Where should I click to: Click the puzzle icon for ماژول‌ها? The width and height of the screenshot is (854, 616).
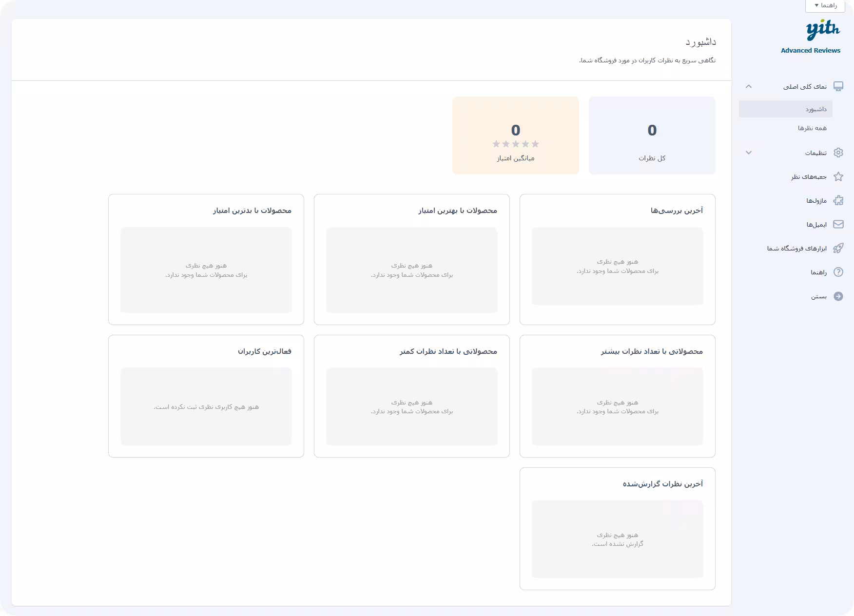(838, 200)
